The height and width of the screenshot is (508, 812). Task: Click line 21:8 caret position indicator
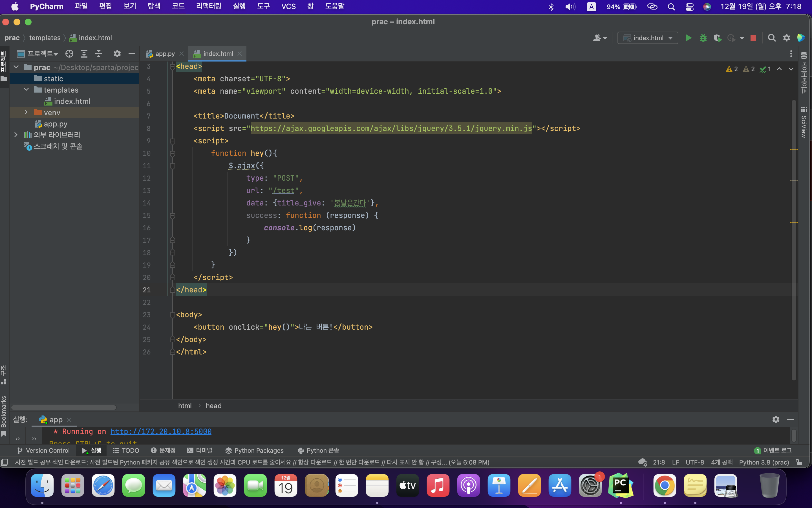659,462
